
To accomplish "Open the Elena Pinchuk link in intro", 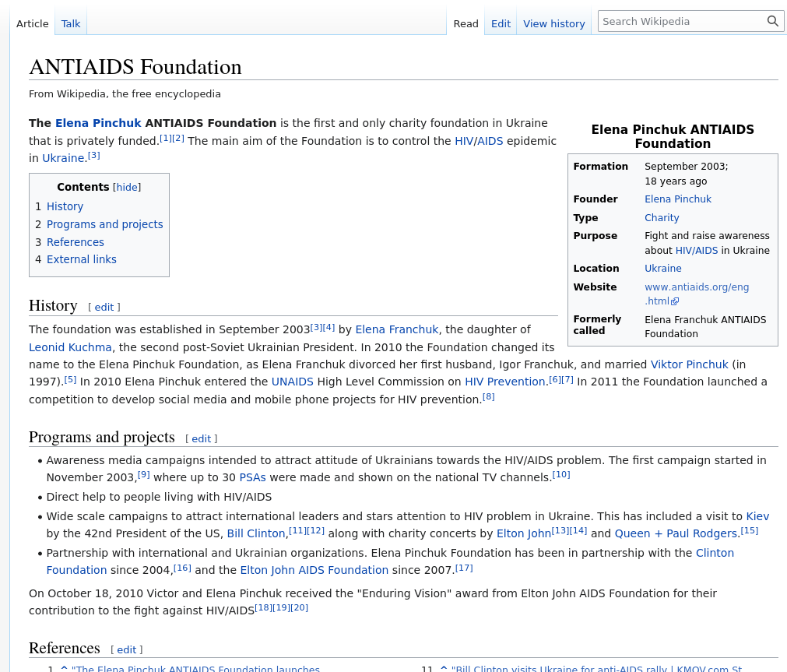I will [x=98, y=123].
